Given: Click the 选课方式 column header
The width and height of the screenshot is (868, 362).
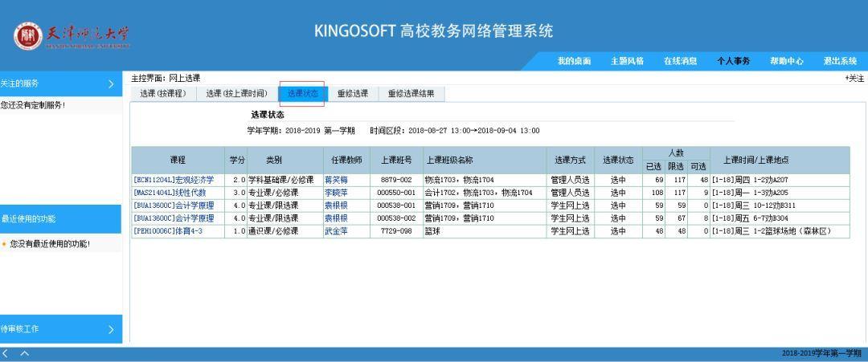Looking at the screenshot, I should 570,161.
